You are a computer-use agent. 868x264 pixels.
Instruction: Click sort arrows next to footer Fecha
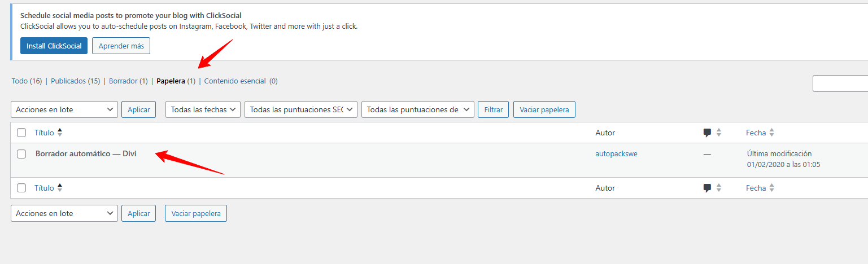[772, 188]
